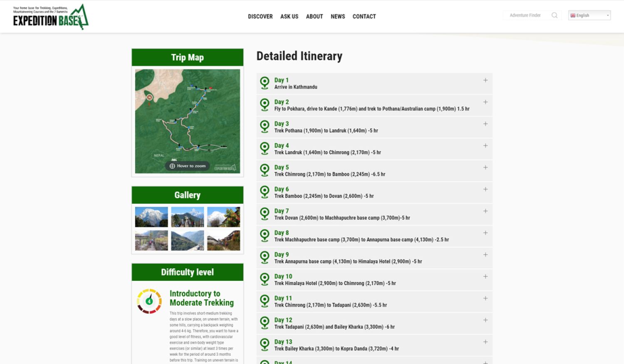This screenshot has width=624, height=364.
Task: Click the difficulty level gauge icon
Action: [149, 301]
